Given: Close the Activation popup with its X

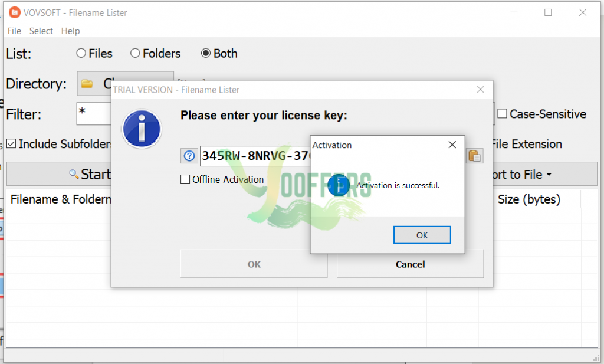Looking at the screenshot, I should [x=452, y=145].
